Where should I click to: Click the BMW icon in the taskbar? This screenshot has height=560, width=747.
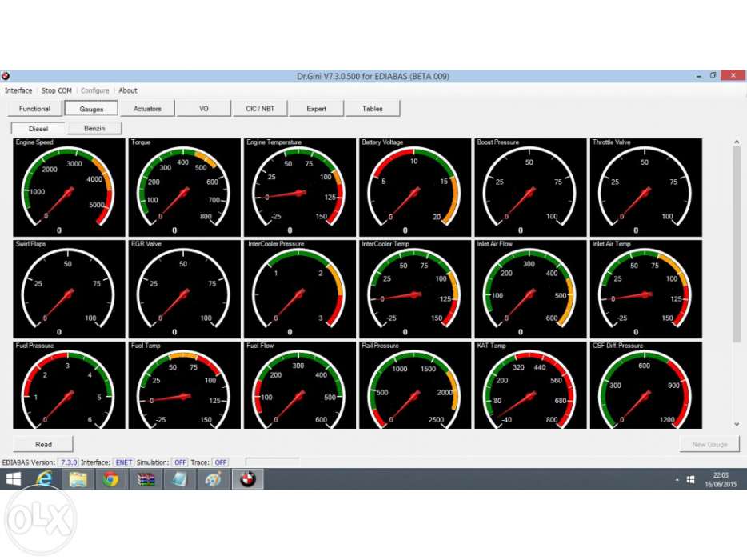pyautogui.click(x=248, y=479)
